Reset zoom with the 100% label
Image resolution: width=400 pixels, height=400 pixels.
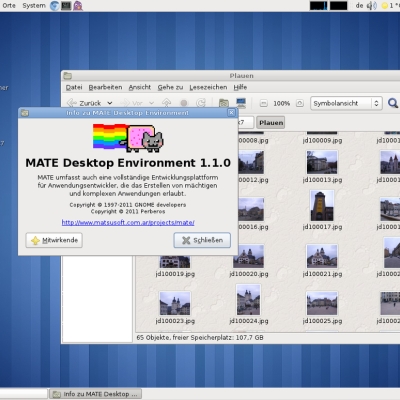pos(281,103)
